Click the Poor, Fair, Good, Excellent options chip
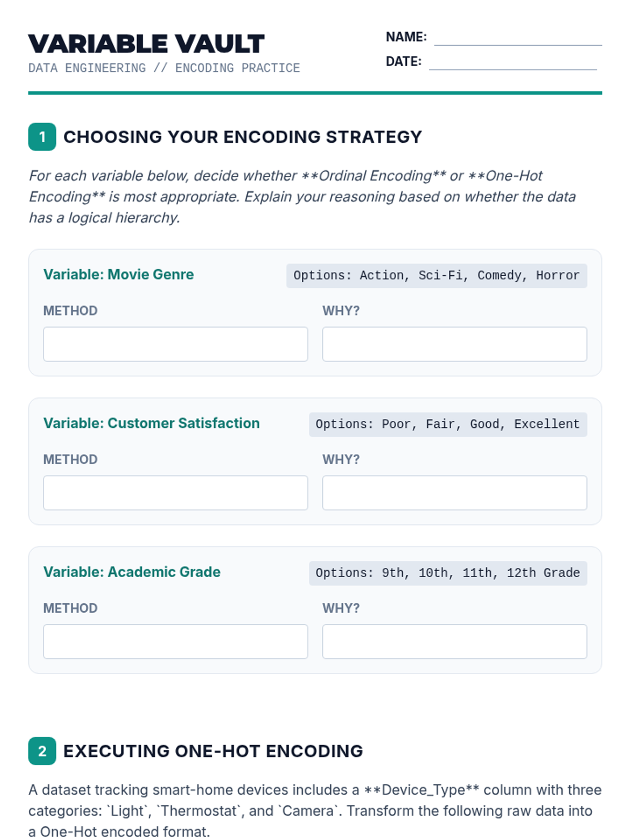The height and width of the screenshot is (840, 630). click(x=448, y=424)
